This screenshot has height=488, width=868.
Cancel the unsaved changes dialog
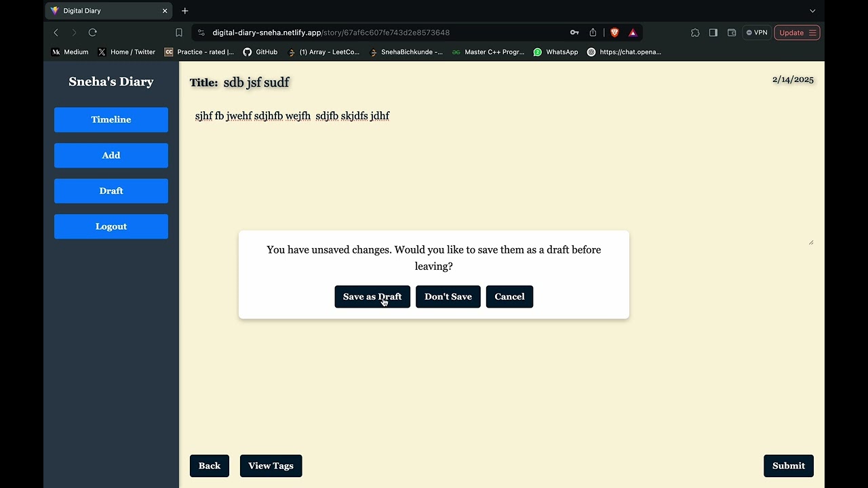tap(510, 297)
